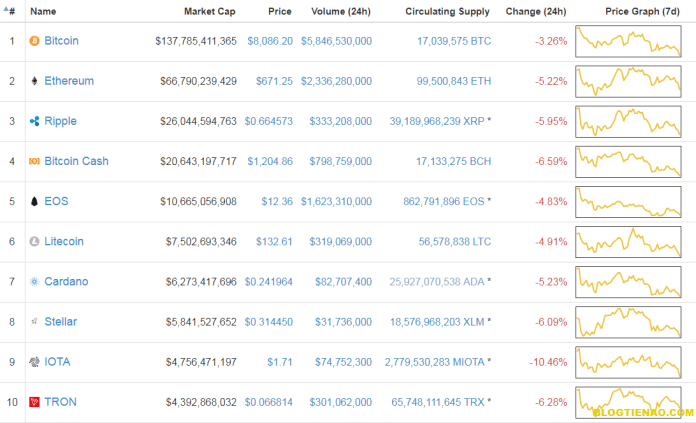Open the Bitcoin 7-day price graph
The image size is (696, 423).
coord(628,41)
